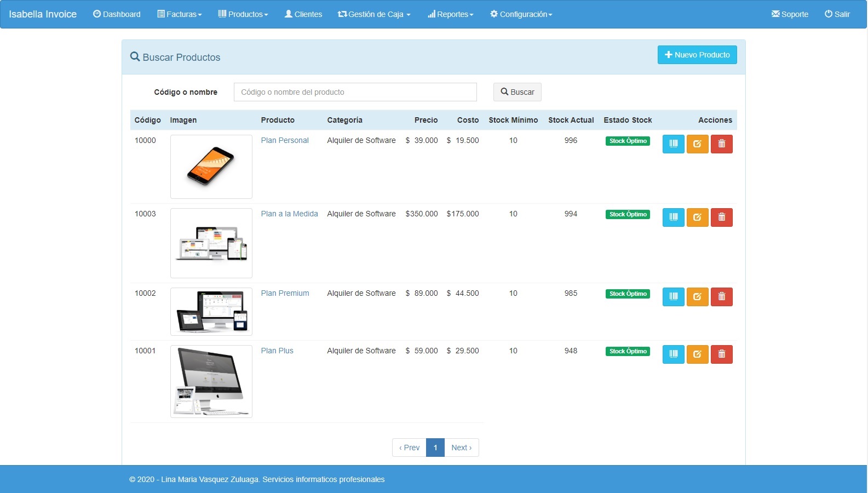Viewport: 868px width, 493px height.
Task: Focus the product code or name field
Action: (355, 92)
